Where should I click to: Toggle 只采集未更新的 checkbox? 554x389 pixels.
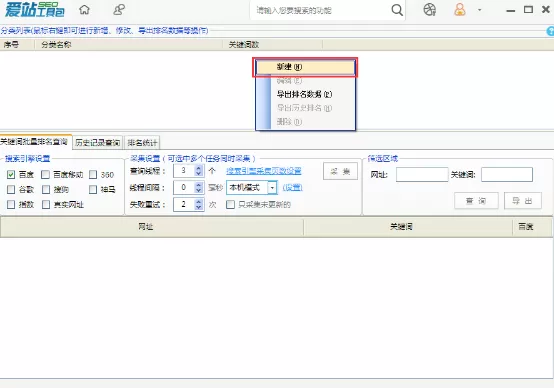coord(230,205)
